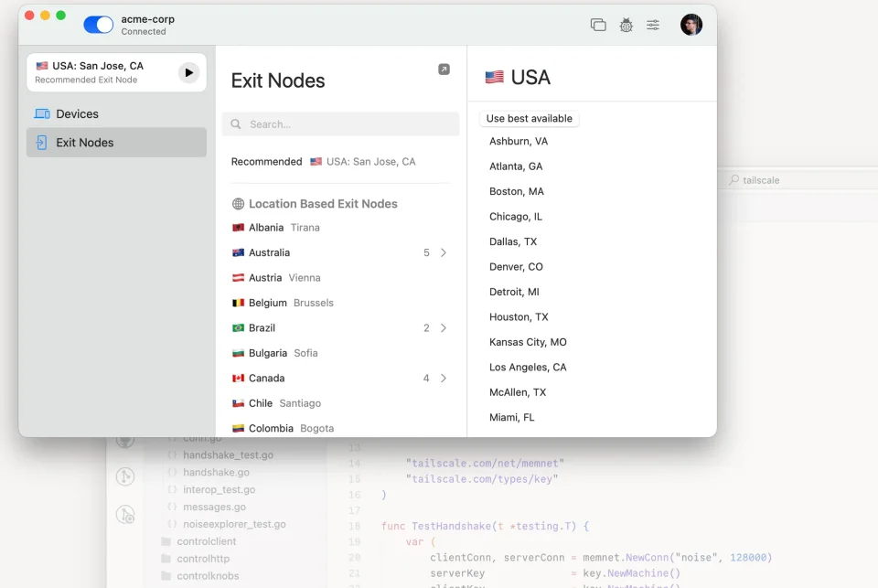
Task: Choose Chicago, IL exit node
Action: pyautogui.click(x=516, y=217)
